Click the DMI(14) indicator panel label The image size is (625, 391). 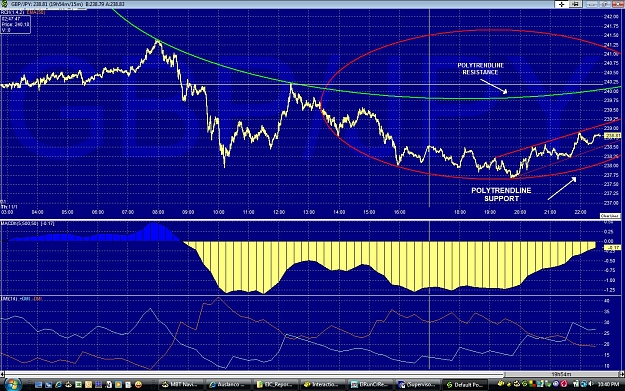click(x=9, y=299)
